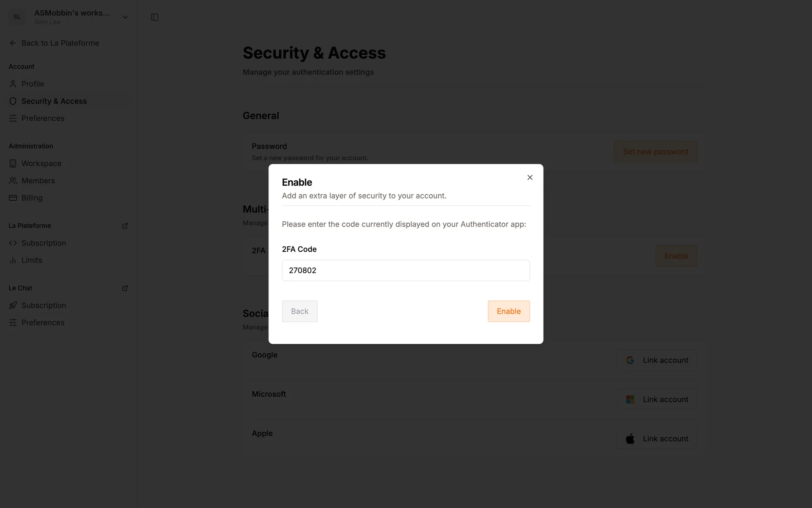This screenshot has width=812, height=508.
Task: Open Le Chat Preferences
Action: 43,323
